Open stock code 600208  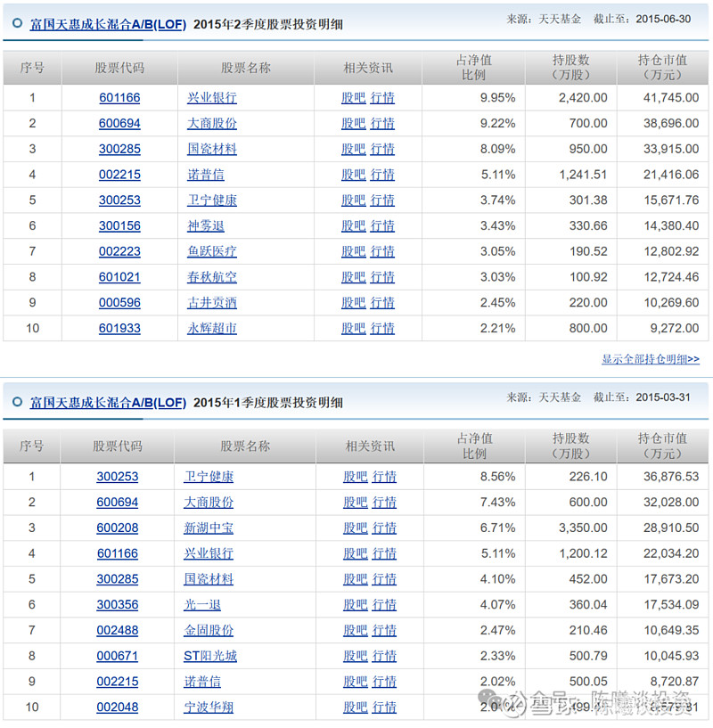click(x=118, y=528)
